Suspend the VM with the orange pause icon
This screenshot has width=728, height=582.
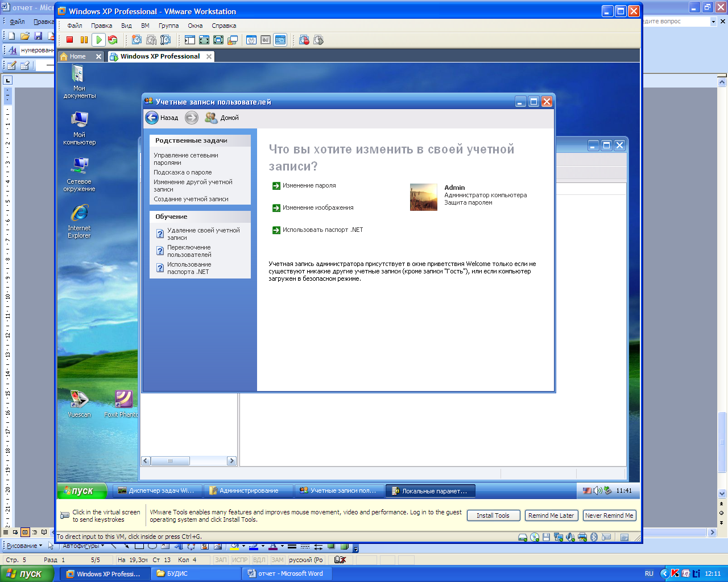coord(84,40)
